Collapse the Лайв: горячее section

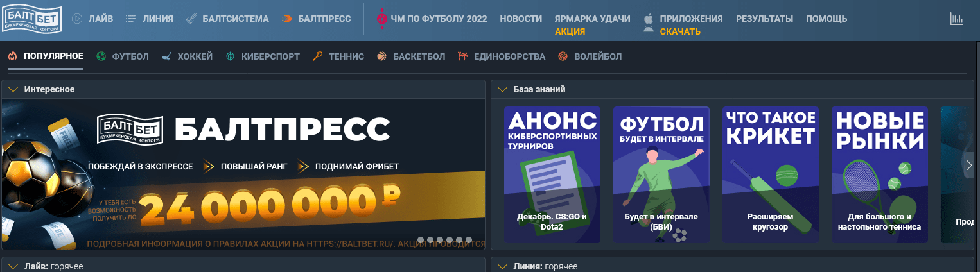coord(13,266)
